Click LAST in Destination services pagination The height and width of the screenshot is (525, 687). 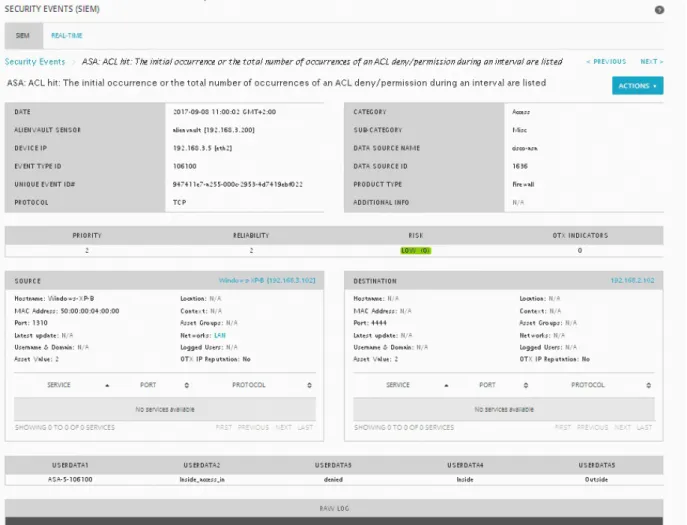click(x=645, y=427)
